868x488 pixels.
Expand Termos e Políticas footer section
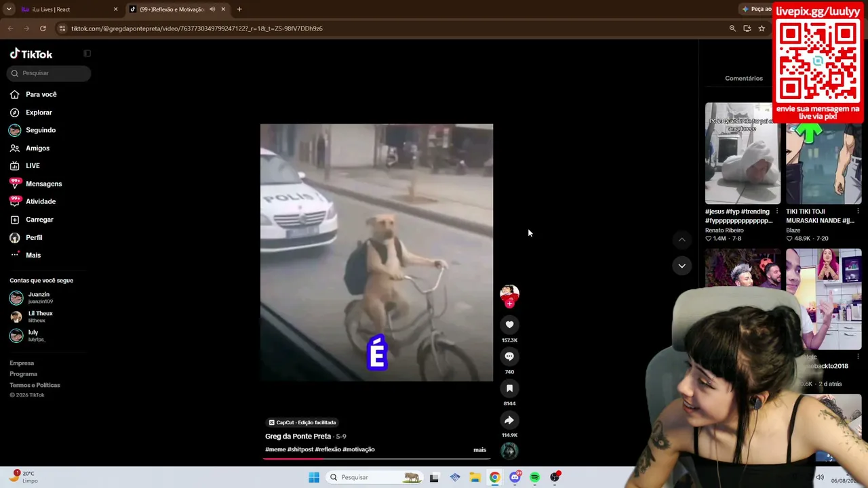pos(35,385)
